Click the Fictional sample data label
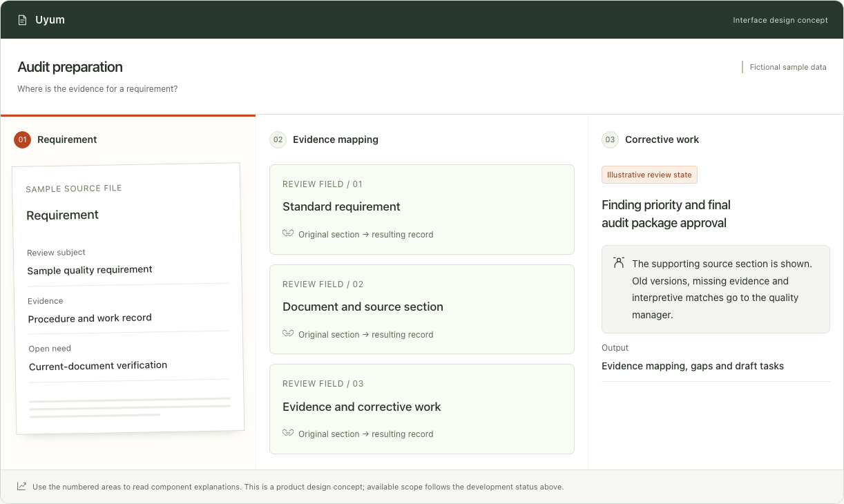The height and width of the screenshot is (504, 844). 788,67
